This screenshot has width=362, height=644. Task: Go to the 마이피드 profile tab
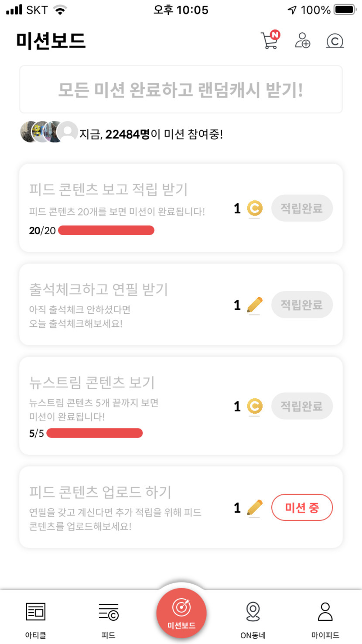pos(325,620)
